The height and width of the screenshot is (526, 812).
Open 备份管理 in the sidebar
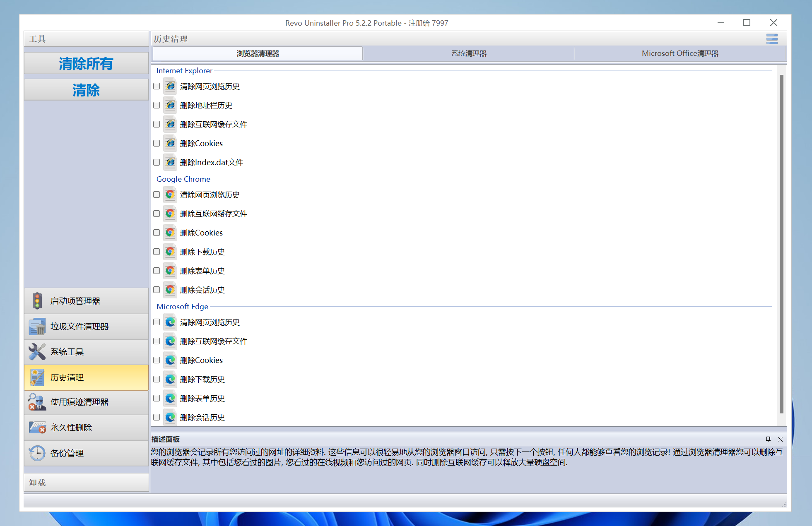pyautogui.click(x=86, y=453)
